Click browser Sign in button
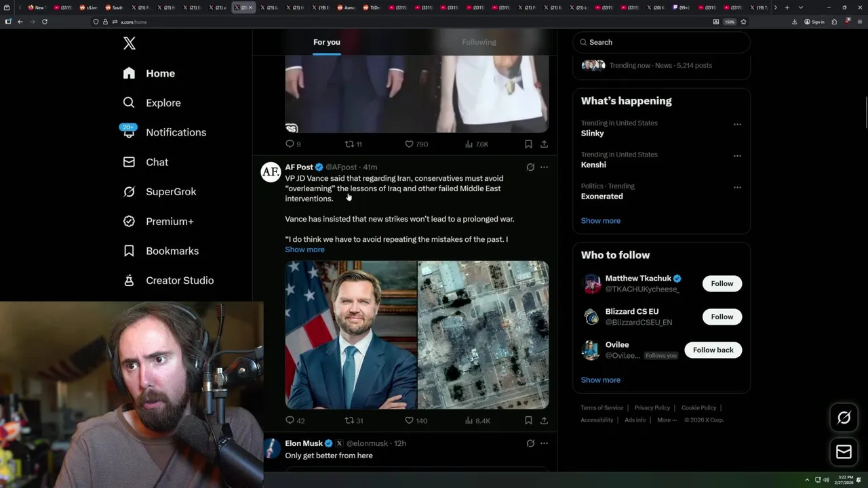This screenshot has height=488, width=868. tap(814, 22)
